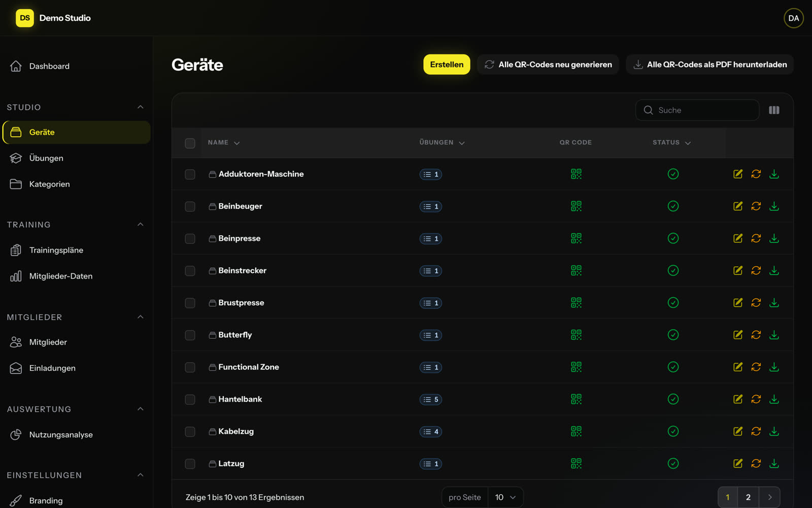This screenshot has width=812, height=508.
Task: Click the DS studio logo
Action: (25, 18)
